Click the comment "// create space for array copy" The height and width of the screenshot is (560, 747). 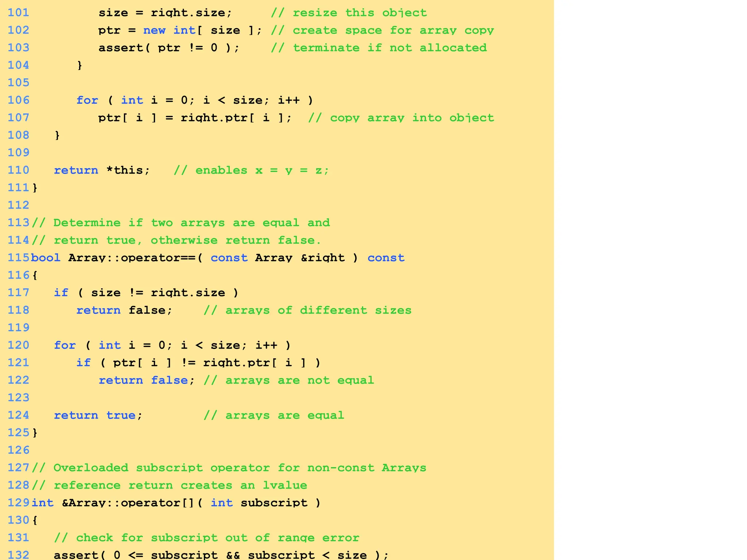[382, 30]
